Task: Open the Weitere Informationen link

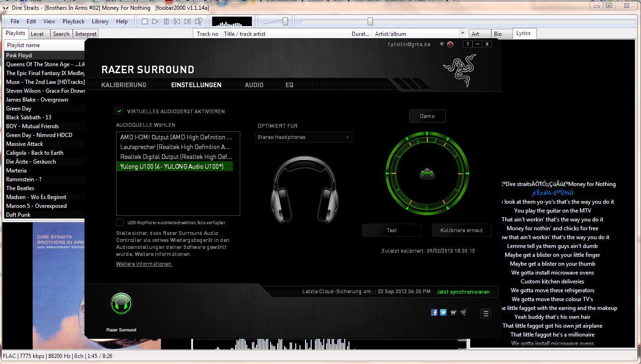Action: point(144,264)
